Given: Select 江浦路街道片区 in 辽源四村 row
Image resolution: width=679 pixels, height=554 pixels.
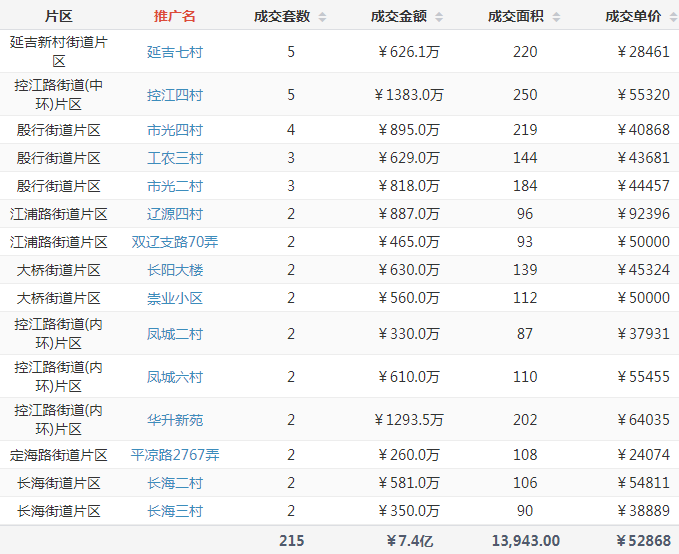Looking at the screenshot, I should [58, 214].
